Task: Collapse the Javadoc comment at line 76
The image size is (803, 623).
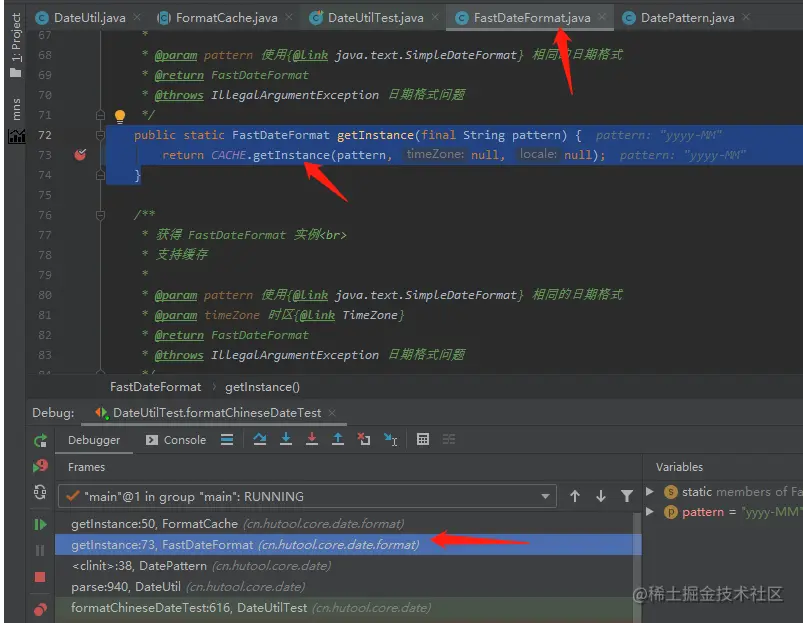Action: click(x=100, y=215)
